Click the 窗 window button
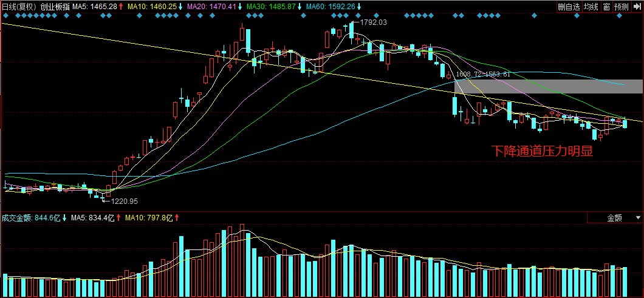This screenshot has height=298, width=644. coord(606,7)
